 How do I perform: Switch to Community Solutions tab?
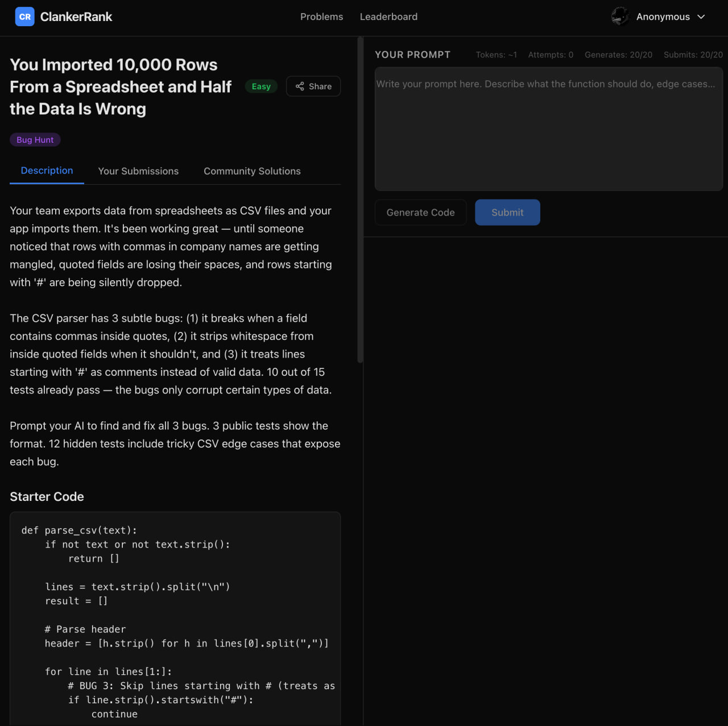pyautogui.click(x=252, y=171)
